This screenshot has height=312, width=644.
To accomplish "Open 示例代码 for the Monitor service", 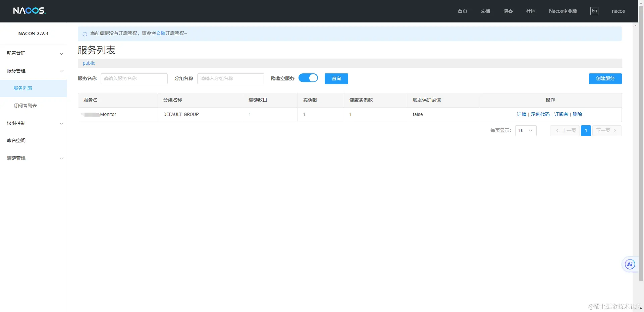I will click(540, 114).
